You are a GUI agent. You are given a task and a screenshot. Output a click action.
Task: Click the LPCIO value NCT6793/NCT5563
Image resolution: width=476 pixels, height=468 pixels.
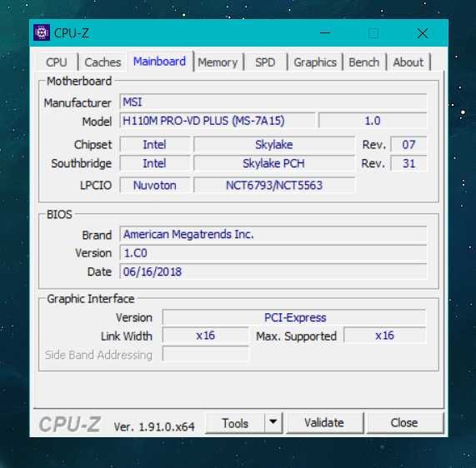[274, 185]
